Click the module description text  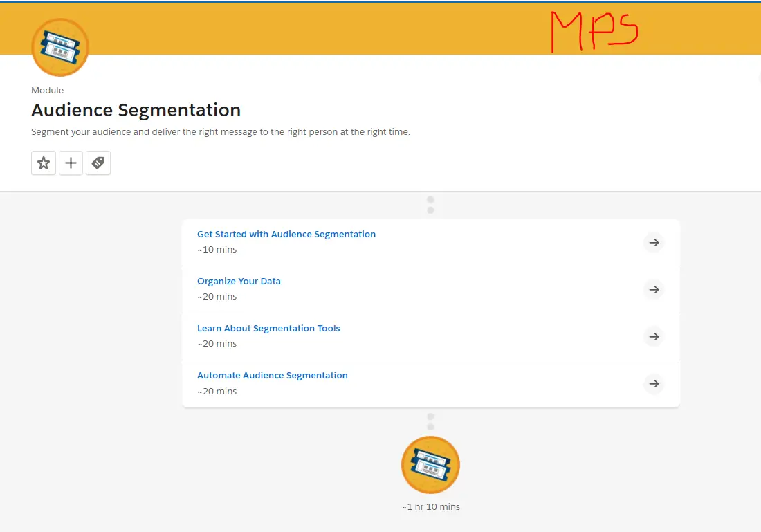(220, 131)
